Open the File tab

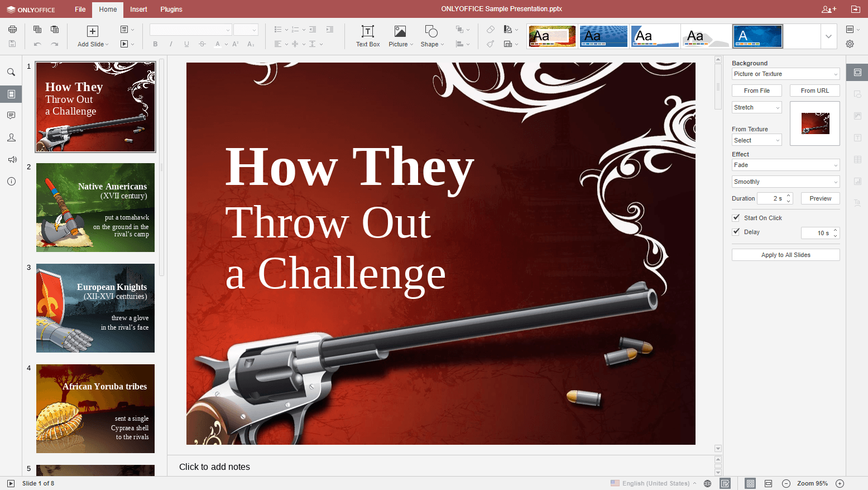coord(80,9)
